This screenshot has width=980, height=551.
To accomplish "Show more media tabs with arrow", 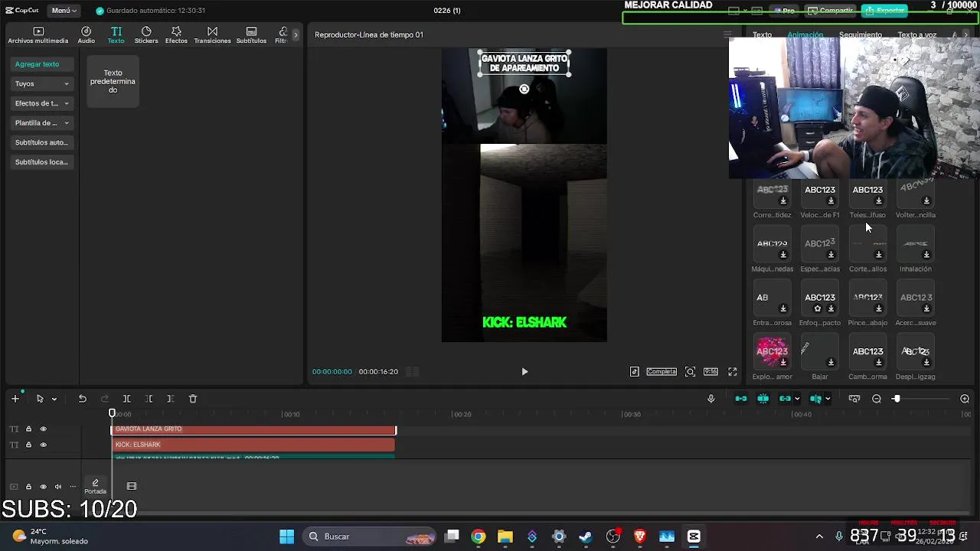I will (296, 35).
